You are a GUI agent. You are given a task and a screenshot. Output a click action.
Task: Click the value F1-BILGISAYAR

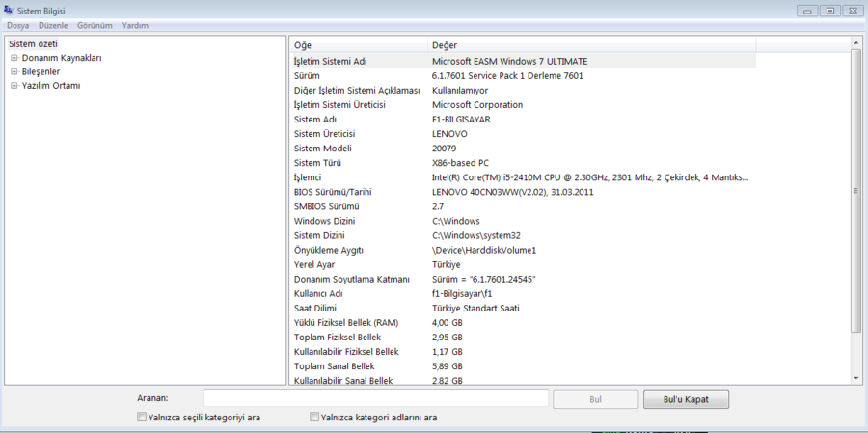[461, 119]
